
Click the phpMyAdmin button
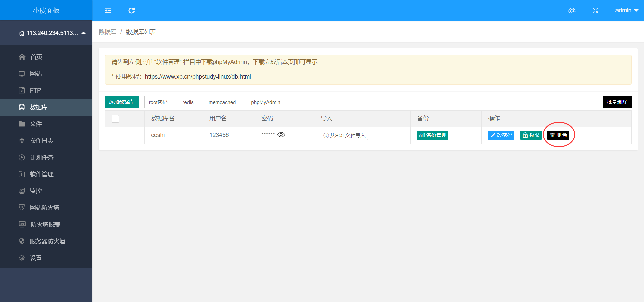click(x=266, y=102)
